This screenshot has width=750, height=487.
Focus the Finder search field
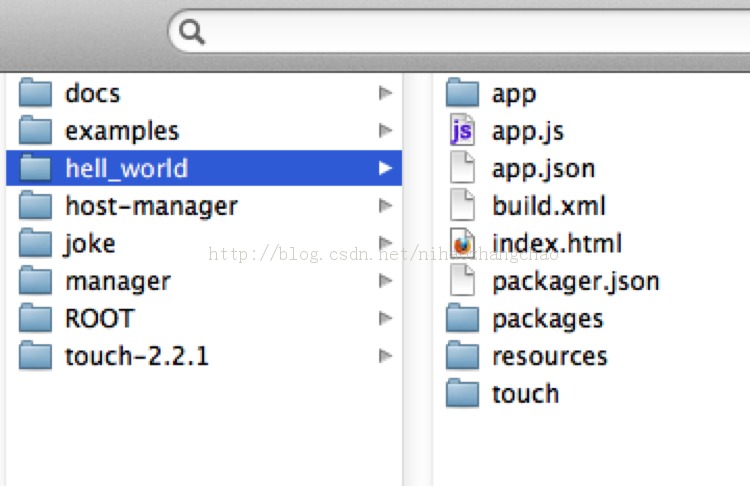coord(459,32)
